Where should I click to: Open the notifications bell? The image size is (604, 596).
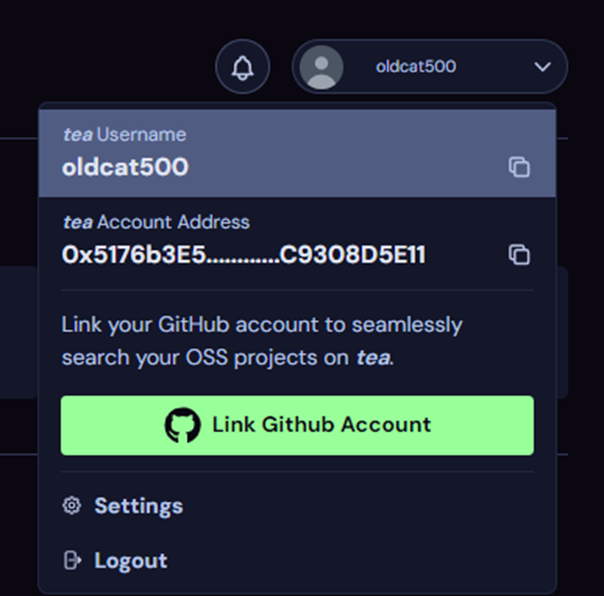(242, 67)
